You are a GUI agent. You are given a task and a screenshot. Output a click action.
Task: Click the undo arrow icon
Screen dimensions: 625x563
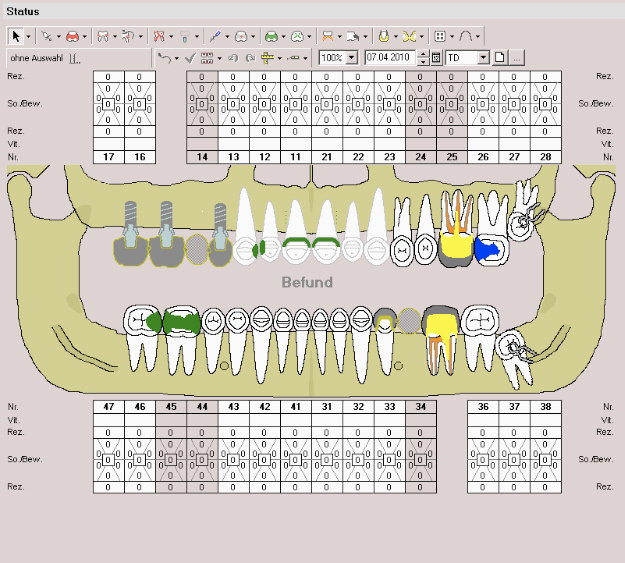tap(164, 58)
